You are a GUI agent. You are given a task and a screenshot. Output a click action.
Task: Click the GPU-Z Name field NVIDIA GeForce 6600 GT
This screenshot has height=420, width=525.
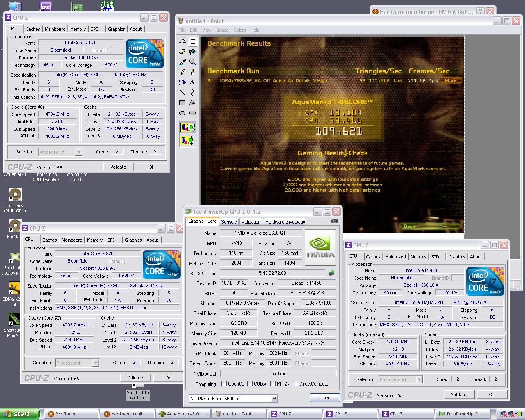(x=260, y=233)
